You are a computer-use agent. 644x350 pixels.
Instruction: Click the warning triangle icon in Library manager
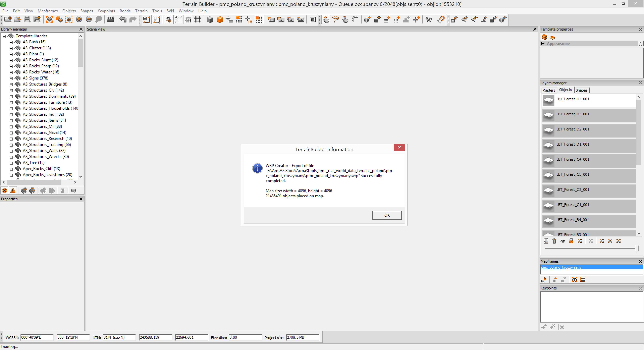tap(13, 191)
